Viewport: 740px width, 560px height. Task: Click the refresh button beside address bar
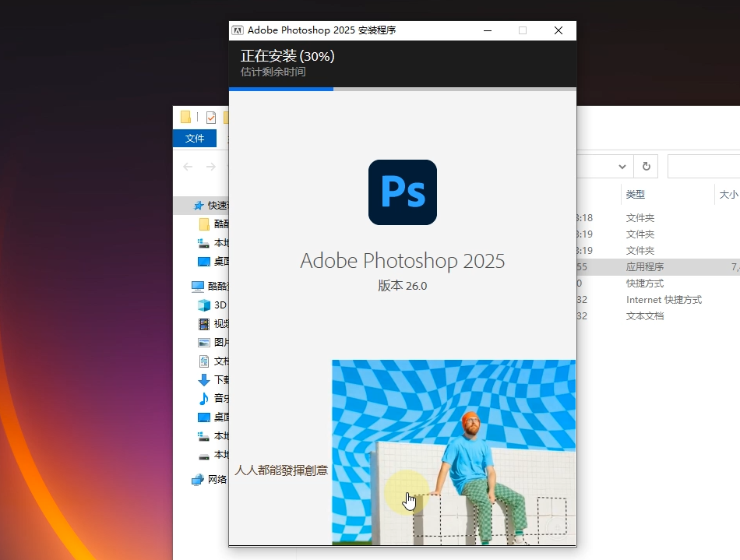click(x=646, y=167)
